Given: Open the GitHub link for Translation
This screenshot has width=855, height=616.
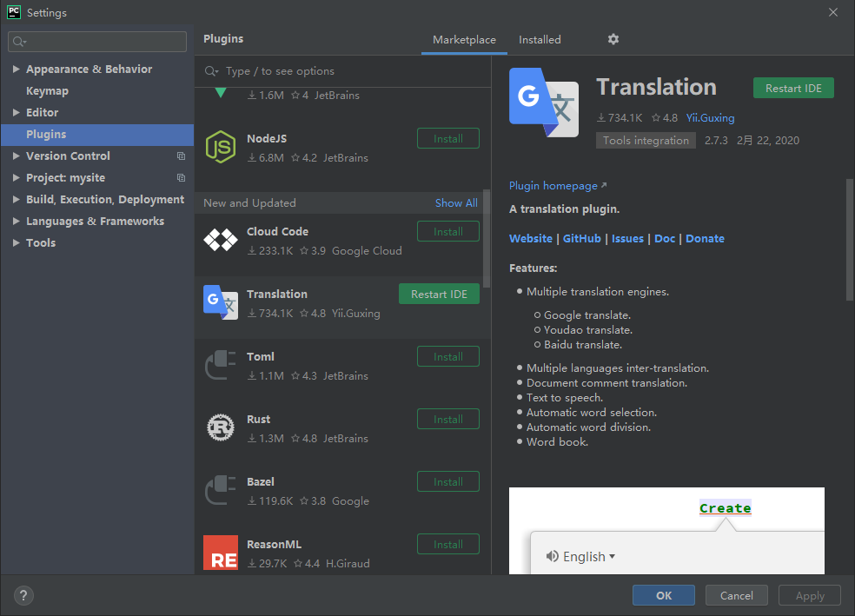Looking at the screenshot, I should click(x=581, y=238).
